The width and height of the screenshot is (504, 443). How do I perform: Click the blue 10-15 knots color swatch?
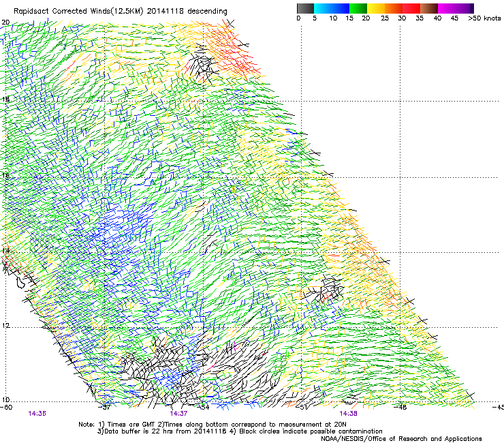click(x=341, y=8)
